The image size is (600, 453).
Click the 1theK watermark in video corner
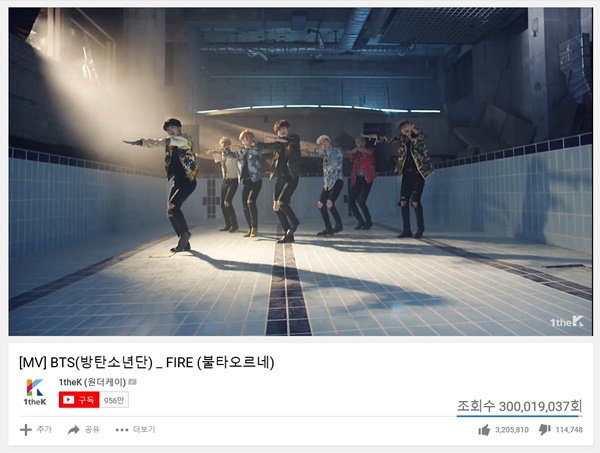coord(567,322)
